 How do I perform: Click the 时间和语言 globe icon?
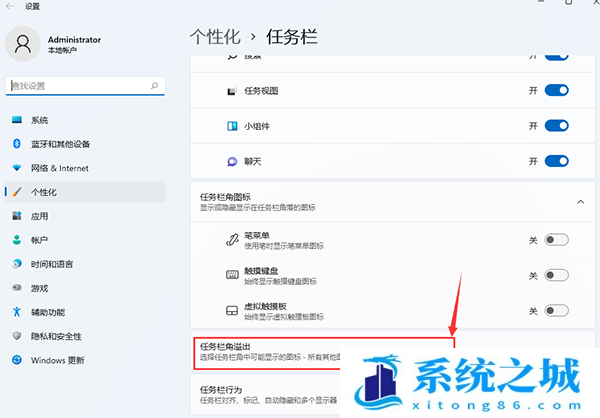[17, 264]
